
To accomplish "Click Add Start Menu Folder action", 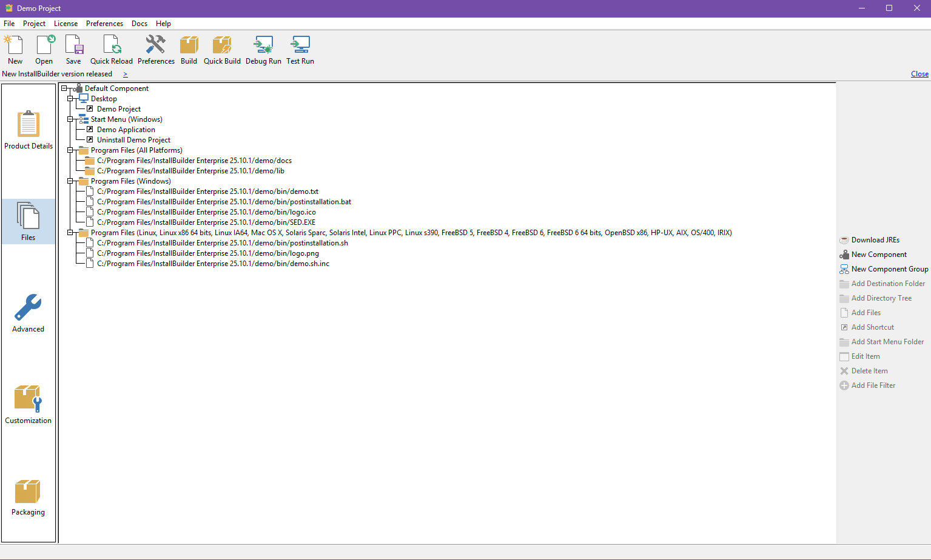I will 882,342.
